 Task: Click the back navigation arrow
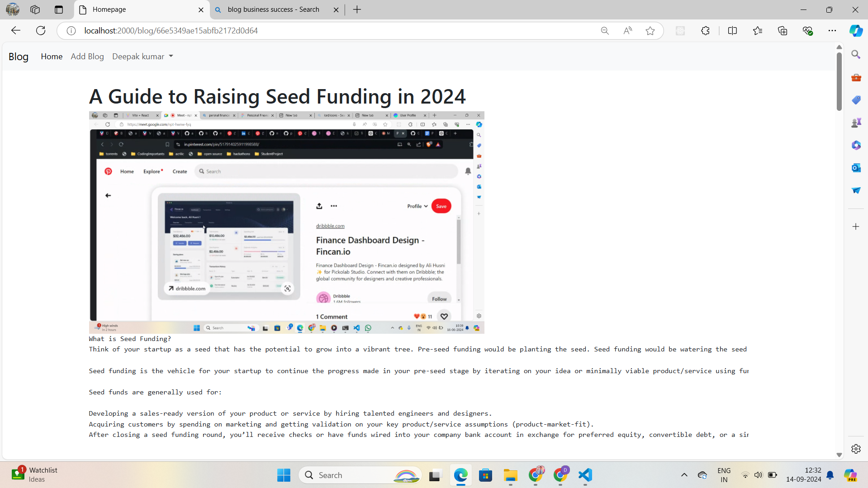pos(16,30)
